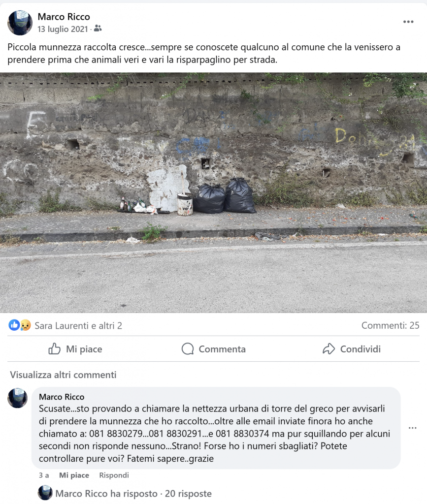
Task: Click Rispondi under the comment
Action: [x=114, y=475]
